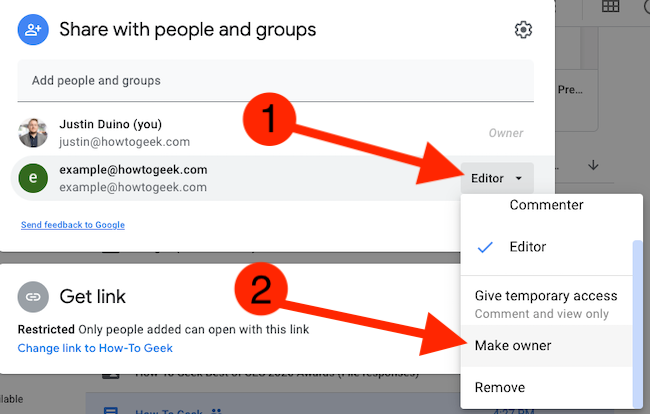This screenshot has width=650, height=414.
Task: Click the grid view icon in Drive background
Action: coord(610,6)
